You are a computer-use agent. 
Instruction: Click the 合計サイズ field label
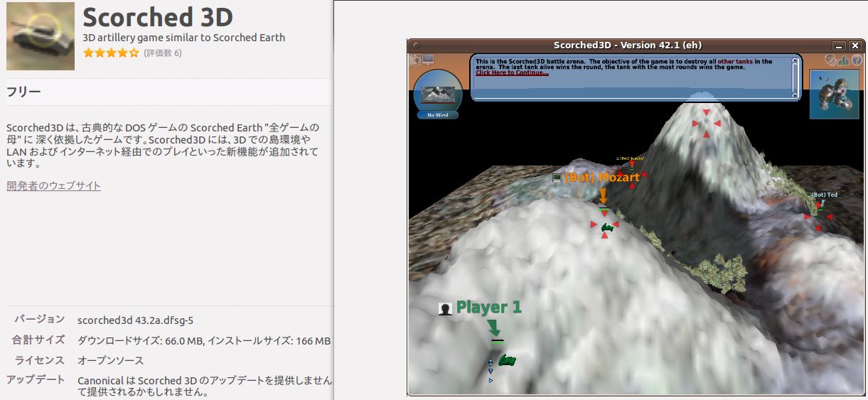[x=38, y=340]
